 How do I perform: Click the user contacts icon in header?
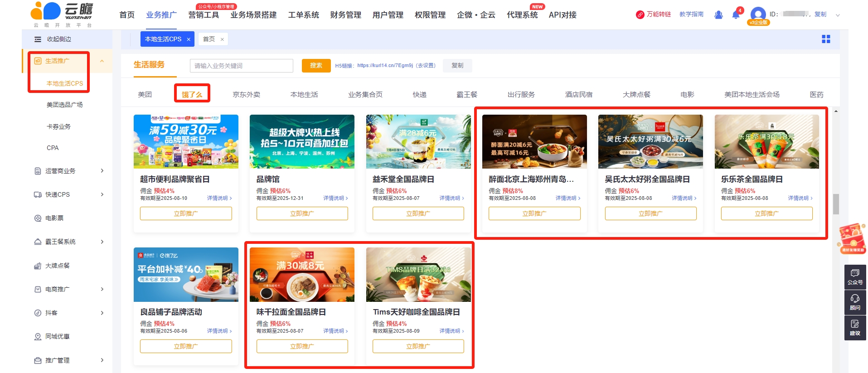coord(718,15)
